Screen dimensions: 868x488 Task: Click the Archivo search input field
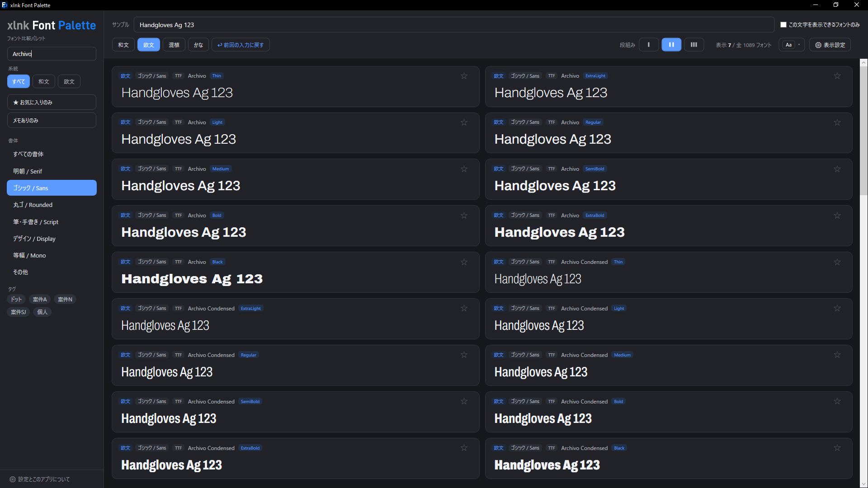coord(52,54)
